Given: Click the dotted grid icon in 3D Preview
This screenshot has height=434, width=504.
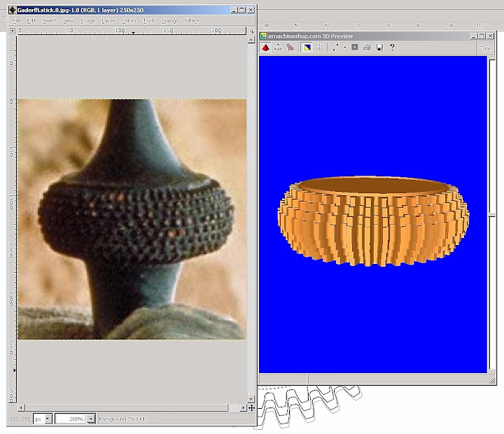Looking at the screenshot, I should pyautogui.click(x=319, y=48).
